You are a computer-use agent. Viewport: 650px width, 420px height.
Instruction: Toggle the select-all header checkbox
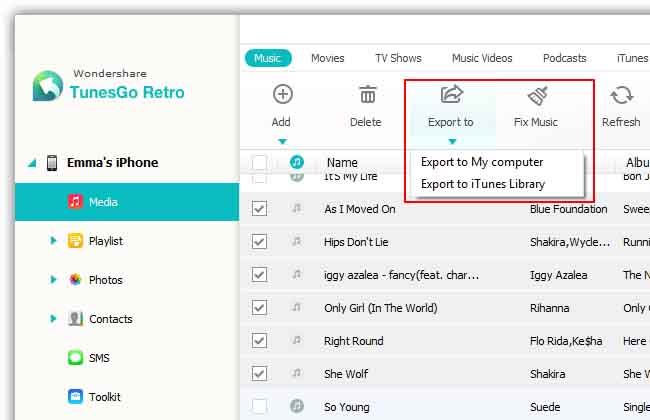(259, 162)
